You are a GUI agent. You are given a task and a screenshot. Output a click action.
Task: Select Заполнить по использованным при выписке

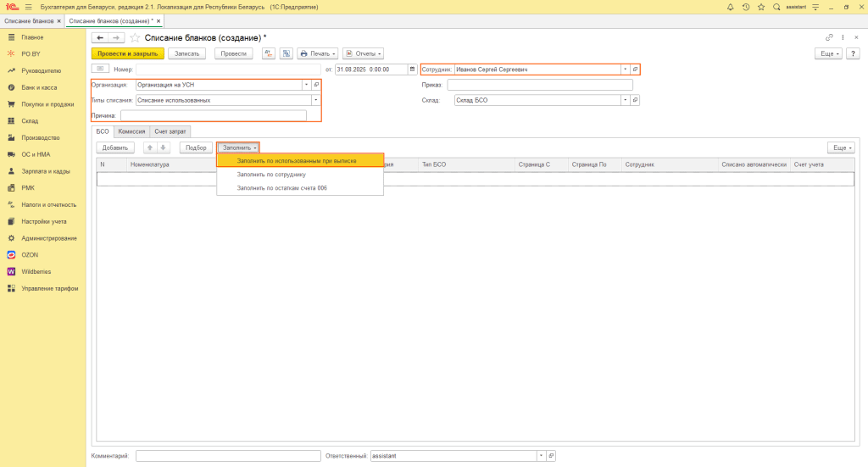[300, 160]
